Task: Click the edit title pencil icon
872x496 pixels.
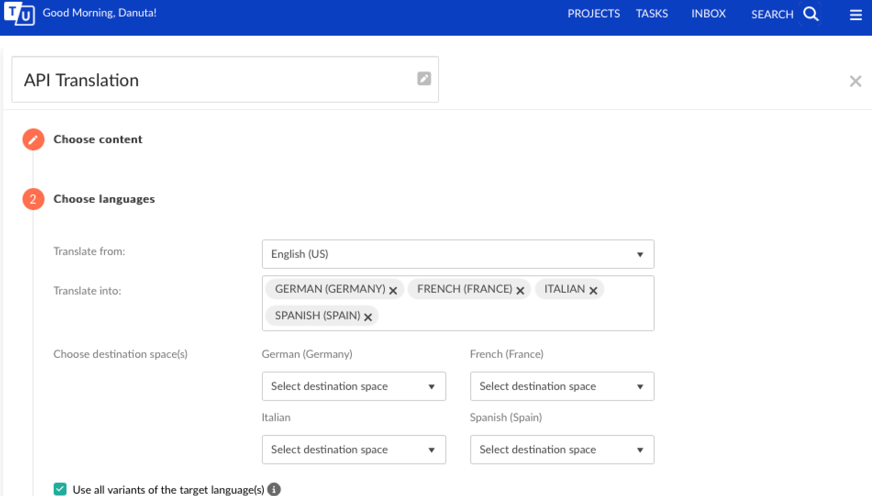Action: 424,79
